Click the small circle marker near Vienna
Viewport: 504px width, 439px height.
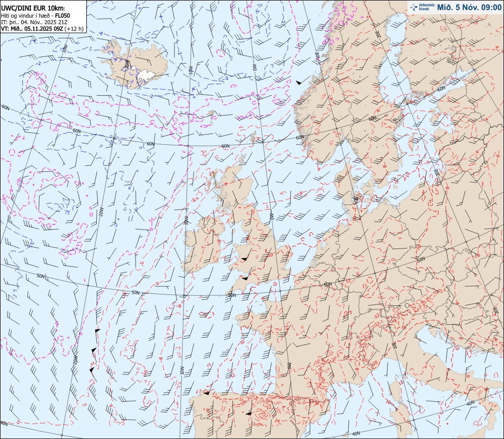coord(407,305)
